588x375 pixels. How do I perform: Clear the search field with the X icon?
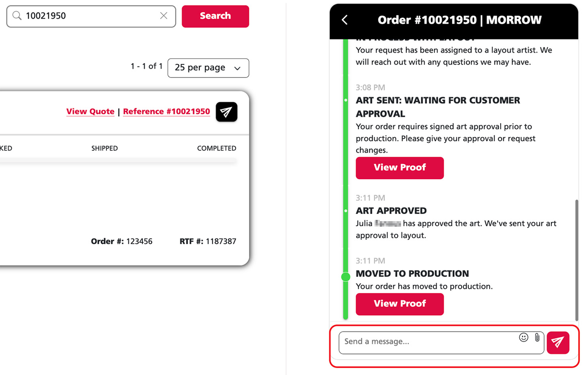(x=164, y=16)
